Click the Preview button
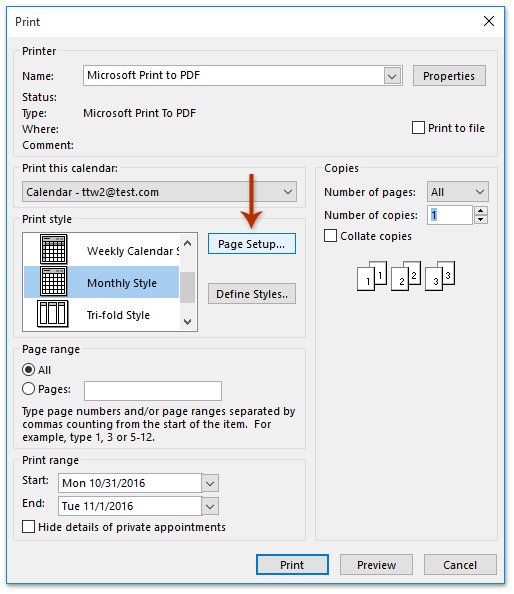The width and height of the screenshot is (514, 594). coord(376,564)
